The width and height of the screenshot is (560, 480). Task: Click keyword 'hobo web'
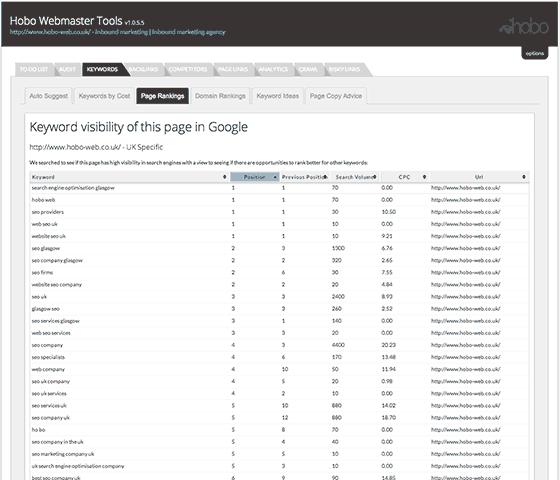[x=43, y=200]
